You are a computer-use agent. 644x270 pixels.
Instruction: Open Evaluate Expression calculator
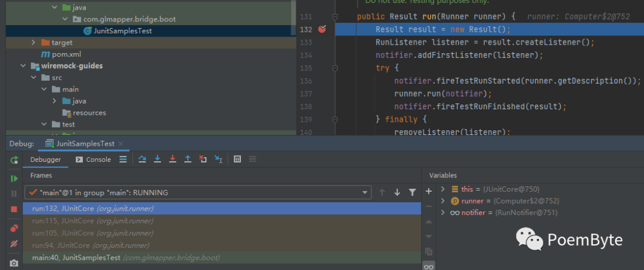[x=237, y=159]
